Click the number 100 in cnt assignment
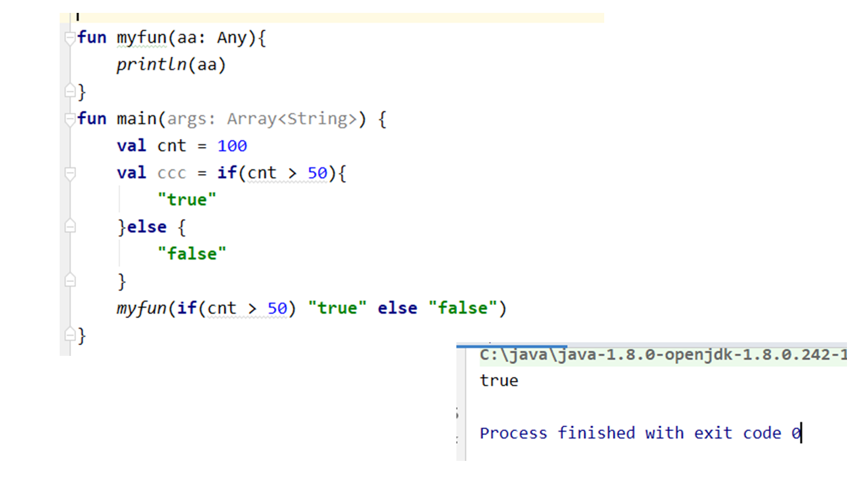Image resolution: width=868 pixels, height=488 pixels. [x=232, y=146]
